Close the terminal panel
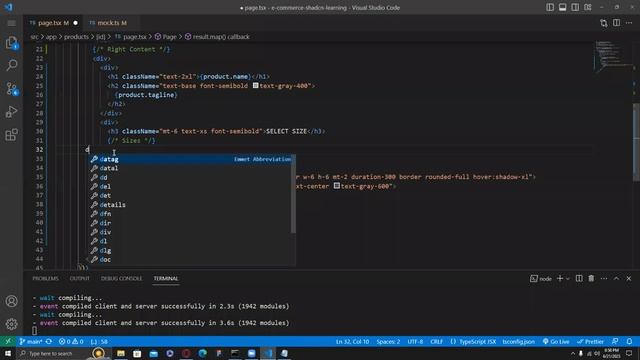 coord(629,278)
